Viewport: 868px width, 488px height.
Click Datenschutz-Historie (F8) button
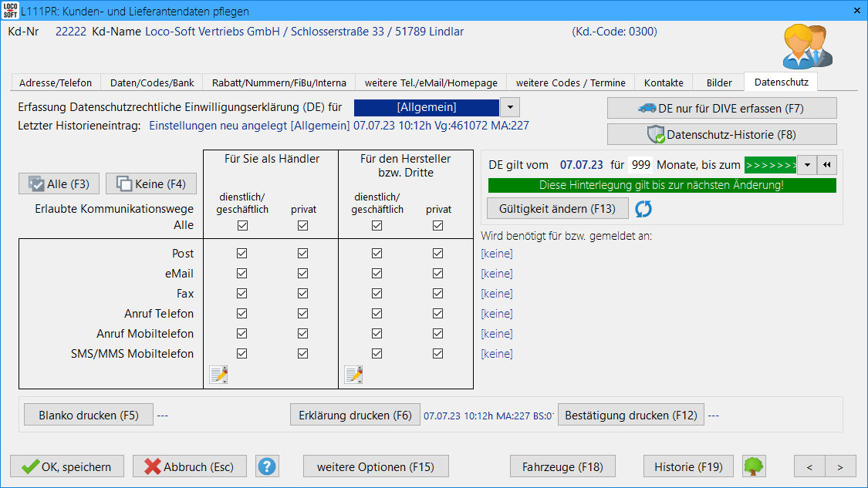tap(721, 134)
